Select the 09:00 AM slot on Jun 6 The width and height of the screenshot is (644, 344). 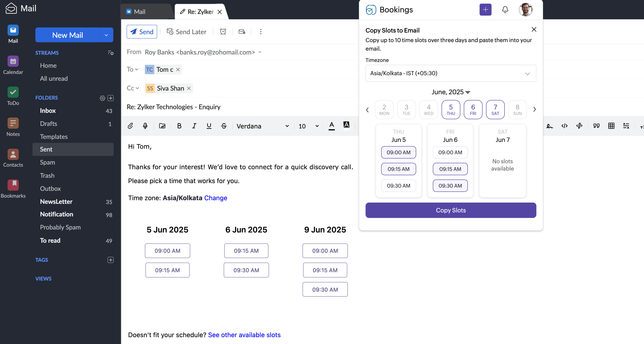450,152
